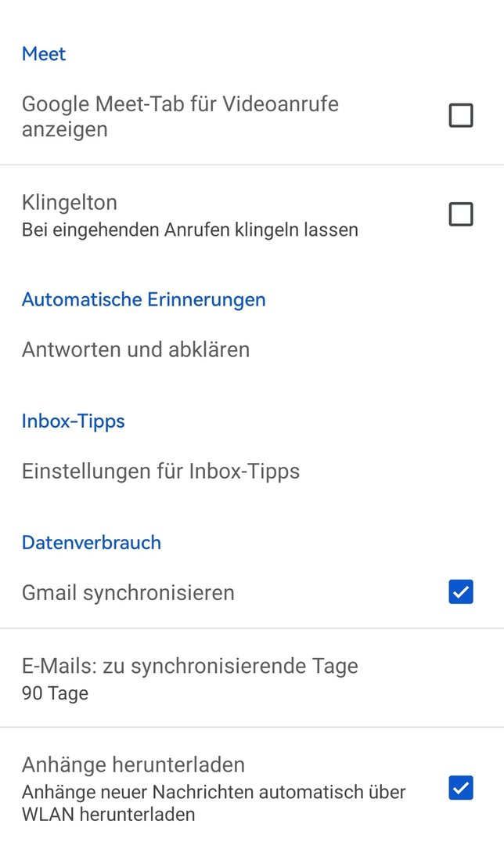Uncheck the Gmail synchronisieren checkbox
504x846 pixels.
[x=460, y=592]
